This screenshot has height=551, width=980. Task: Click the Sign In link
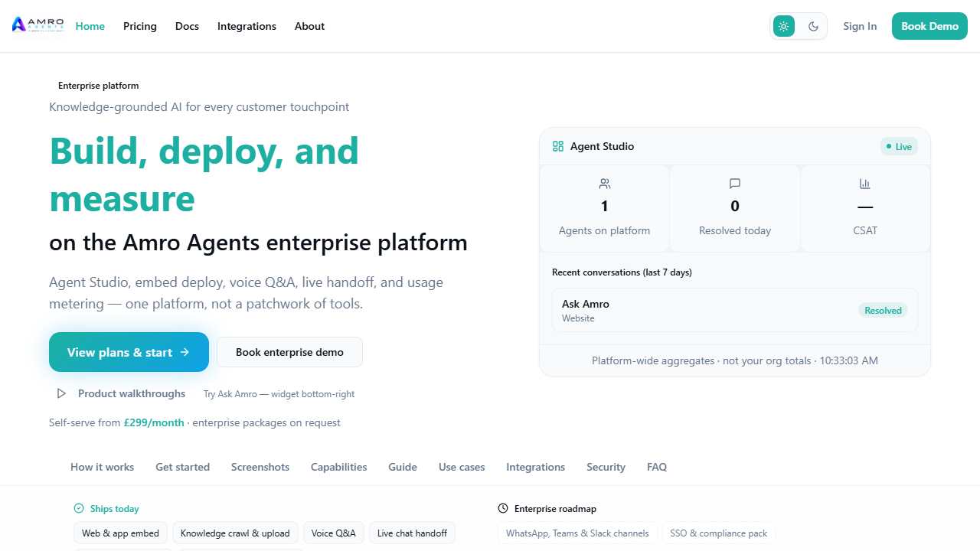pyautogui.click(x=860, y=26)
